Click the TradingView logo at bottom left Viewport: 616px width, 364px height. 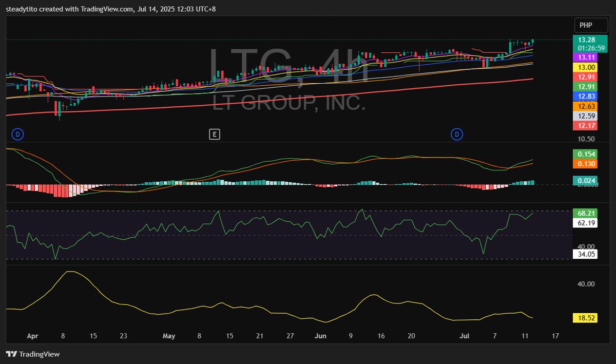(33, 354)
